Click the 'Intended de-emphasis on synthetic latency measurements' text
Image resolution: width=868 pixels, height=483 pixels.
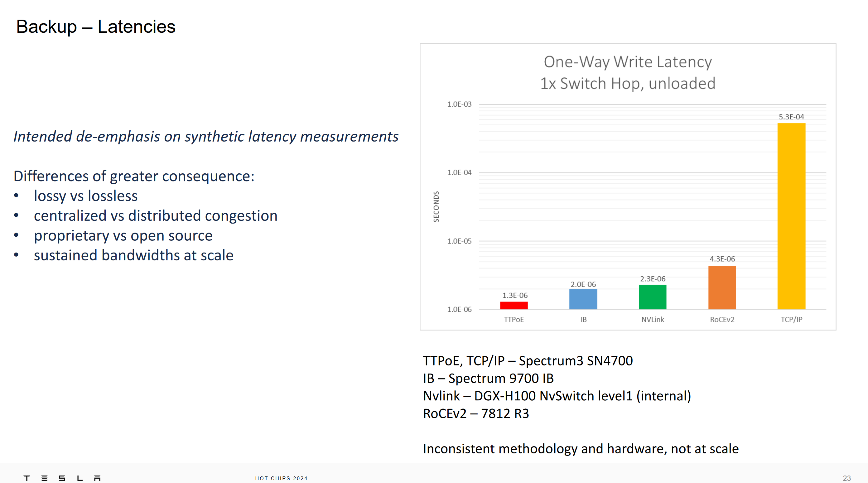(206, 137)
